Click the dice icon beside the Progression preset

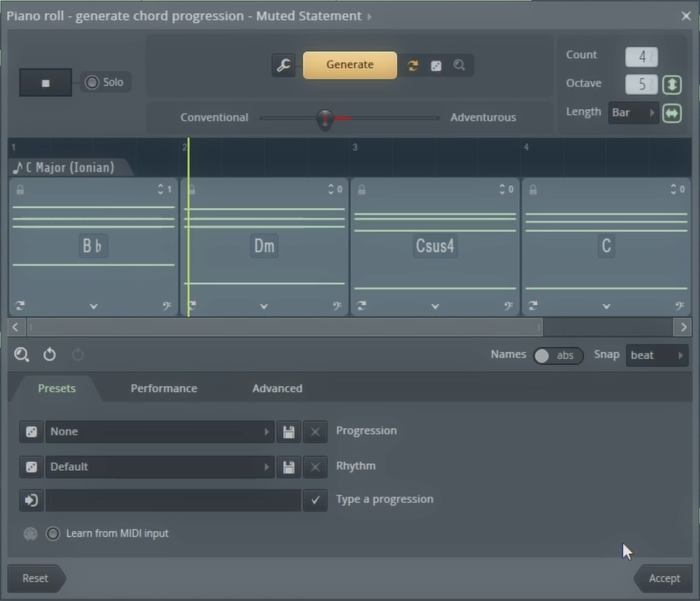click(x=31, y=431)
